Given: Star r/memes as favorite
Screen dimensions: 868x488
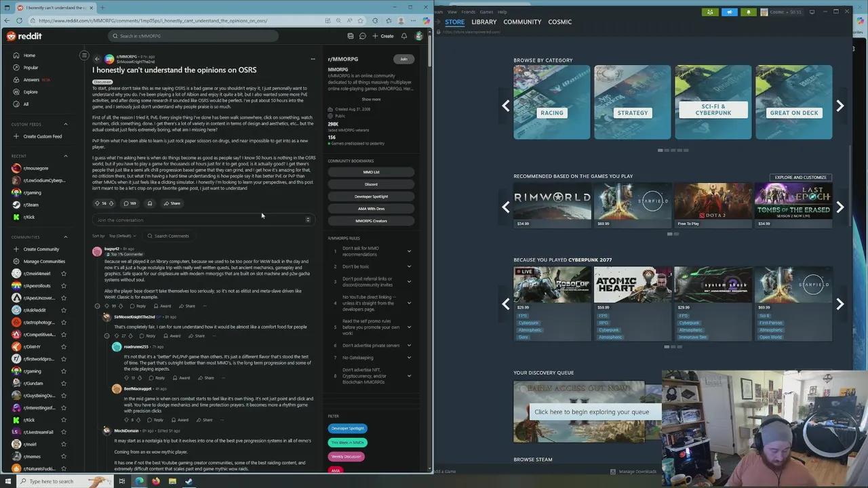Looking at the screenshot, I should pos(64,457).
